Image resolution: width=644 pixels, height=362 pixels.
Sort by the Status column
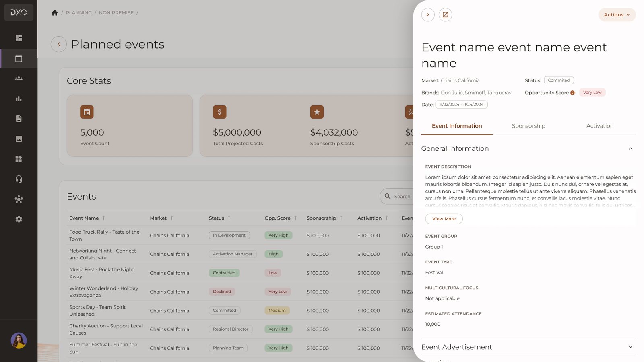coord(229,218)
